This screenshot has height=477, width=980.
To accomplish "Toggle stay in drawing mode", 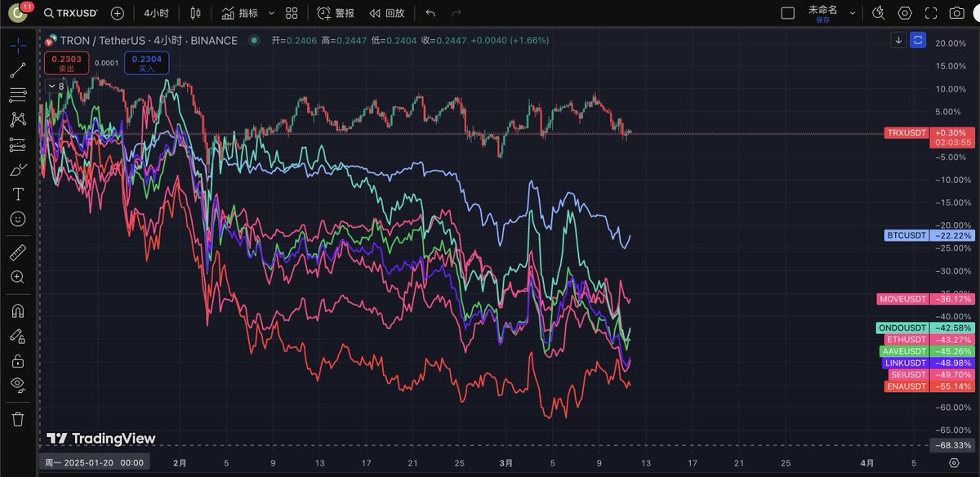I will [17, 335].
